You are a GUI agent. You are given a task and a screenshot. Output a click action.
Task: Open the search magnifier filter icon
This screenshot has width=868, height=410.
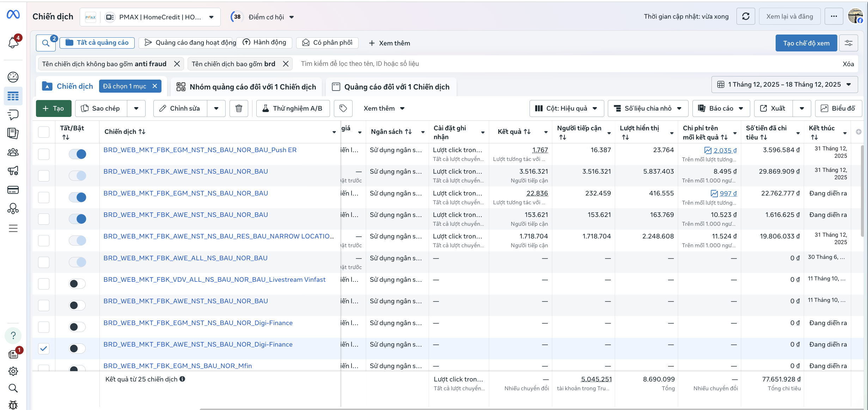pyautogui.click(x=45, y=43)
